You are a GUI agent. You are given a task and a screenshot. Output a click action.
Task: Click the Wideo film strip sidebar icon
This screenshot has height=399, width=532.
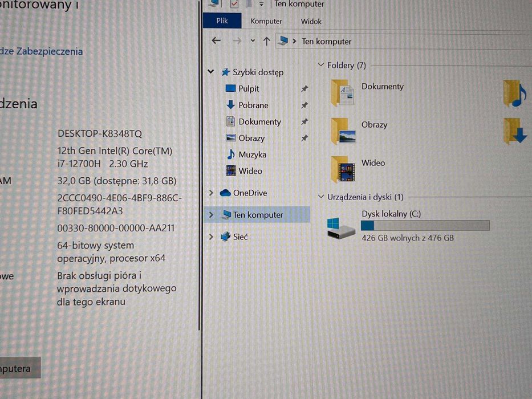pos(231,170)
